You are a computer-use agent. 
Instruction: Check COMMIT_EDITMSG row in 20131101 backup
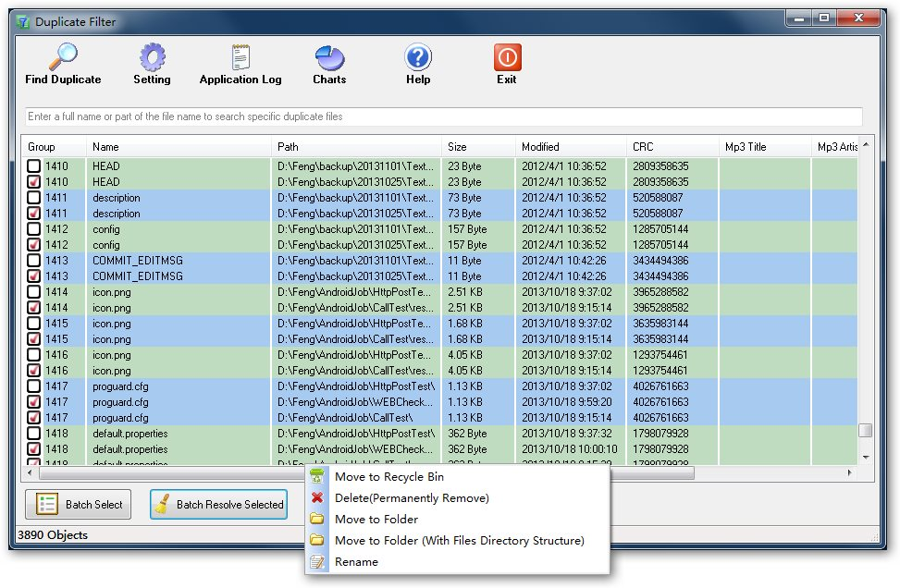click(x=34, y=261)
